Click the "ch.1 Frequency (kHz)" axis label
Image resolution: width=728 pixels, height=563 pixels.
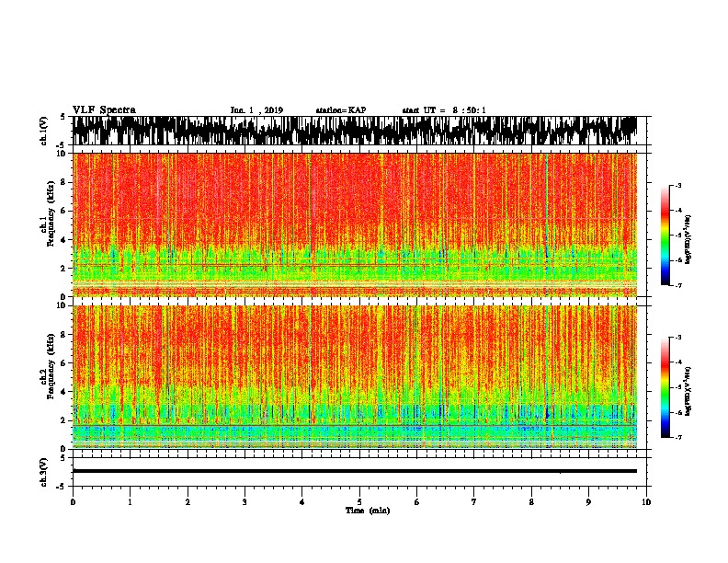tap(48, 213)
